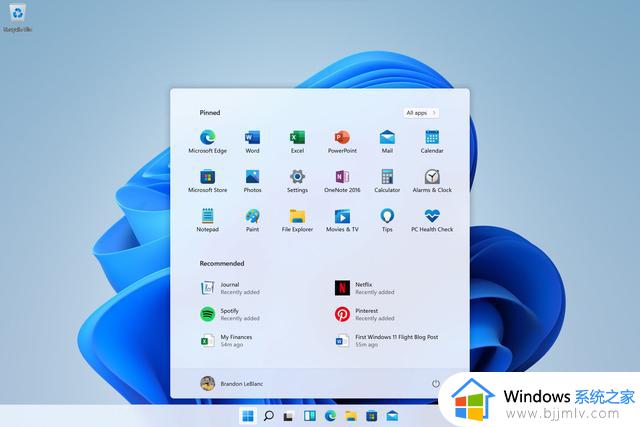Viewport: 640px width, 427px height.
Task: Open the Calendar app
Action: pos(432,141)
